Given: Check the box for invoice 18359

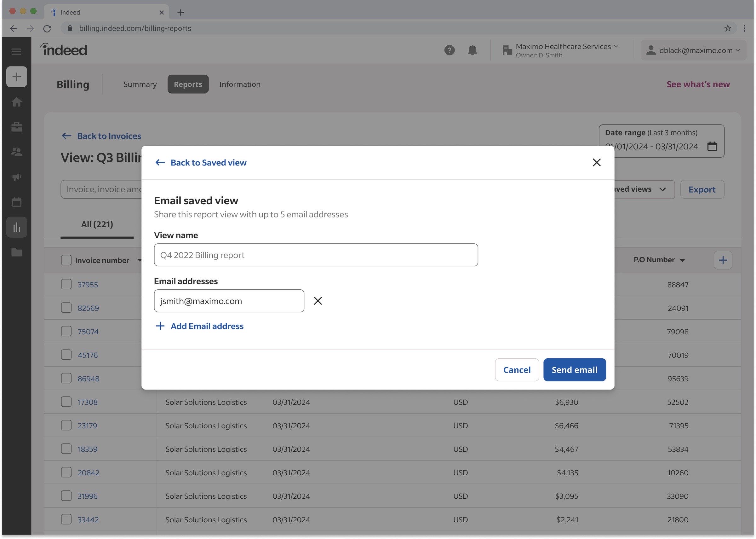Looking at the screenshot, I should tap(66, 449).
